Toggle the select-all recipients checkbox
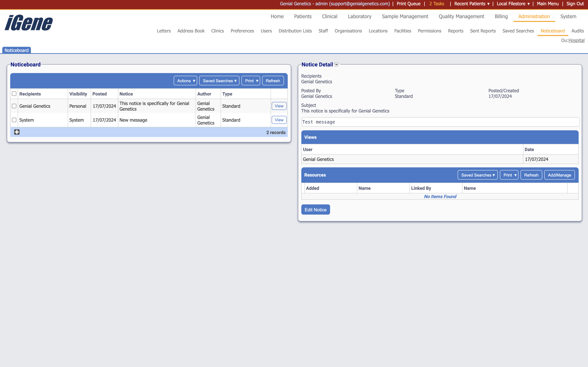588x367 pixels. pos(14,94)
